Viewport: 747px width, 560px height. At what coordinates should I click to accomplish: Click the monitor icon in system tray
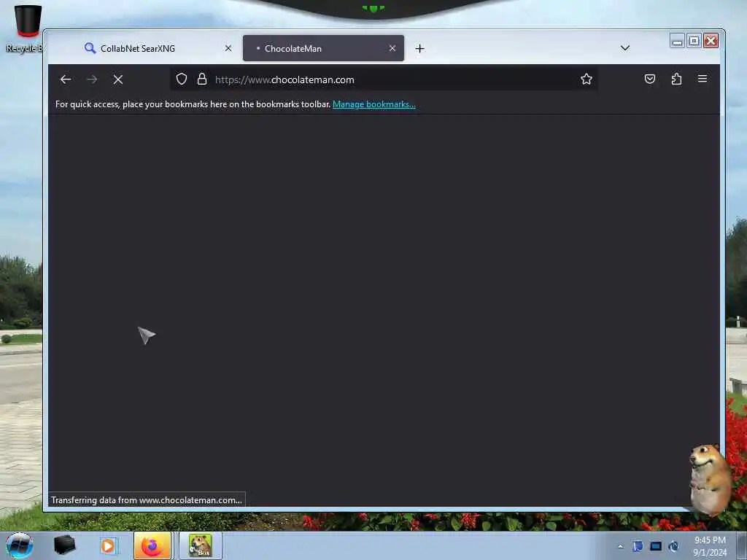656,546
